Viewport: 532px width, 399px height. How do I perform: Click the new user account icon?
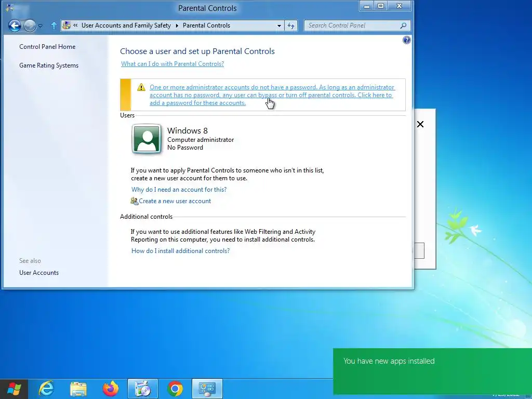coord(135,201)
